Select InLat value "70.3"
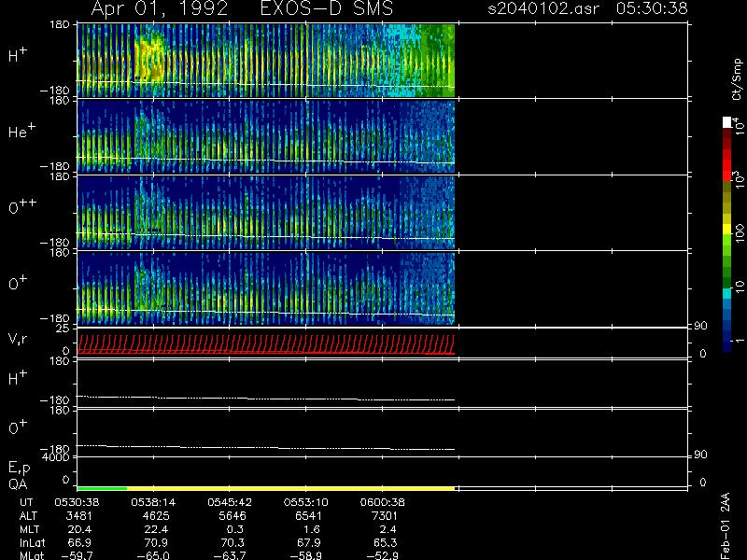747x560 pixels. click(232, 543)
